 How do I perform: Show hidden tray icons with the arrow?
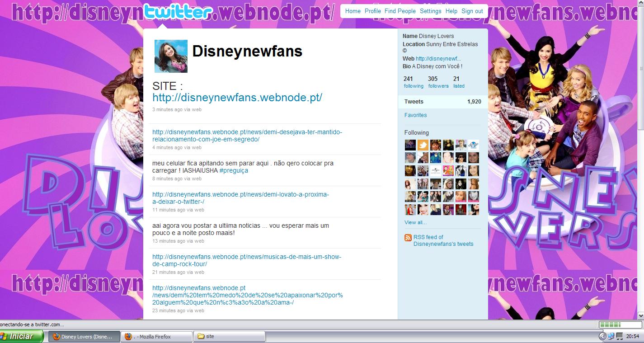pos(602,336)
